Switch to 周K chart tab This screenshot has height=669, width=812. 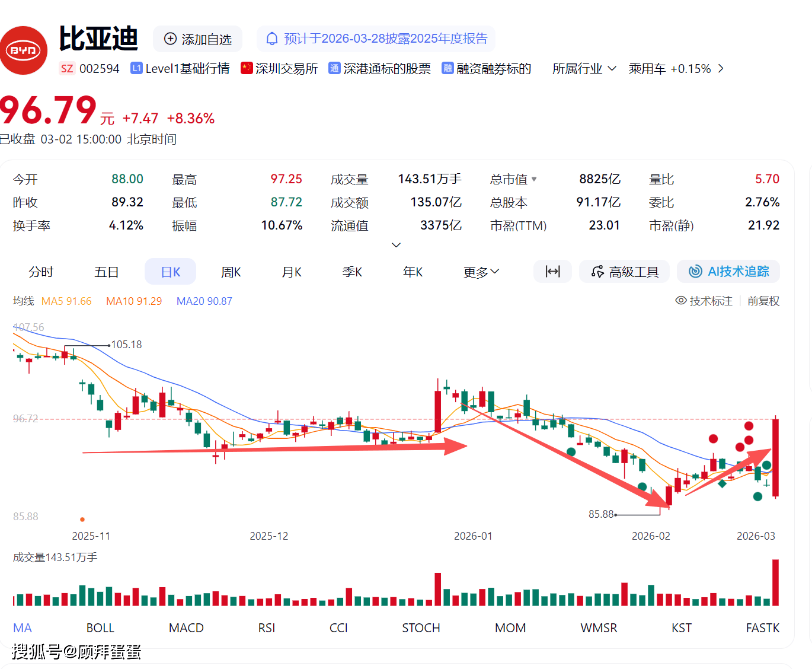click(231, 272)
